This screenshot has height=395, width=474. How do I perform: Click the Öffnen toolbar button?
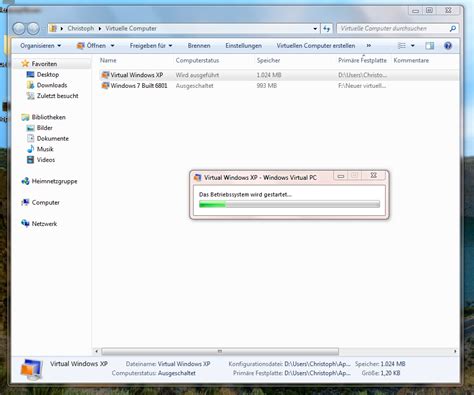click(91, 46)
